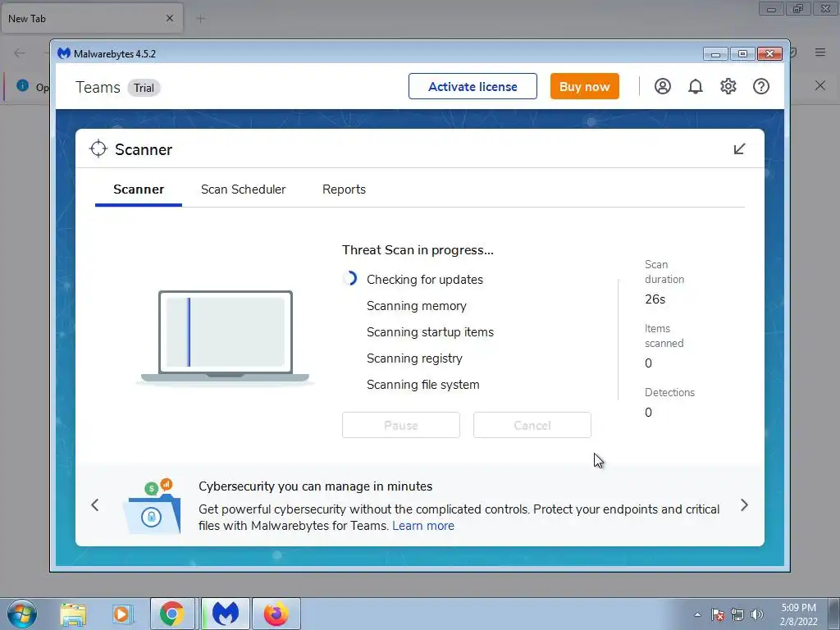Image resolution: width=840 pixels, height=630 pixels.
Task: Switch to Chrome in the taskbar
Action: 172,614
